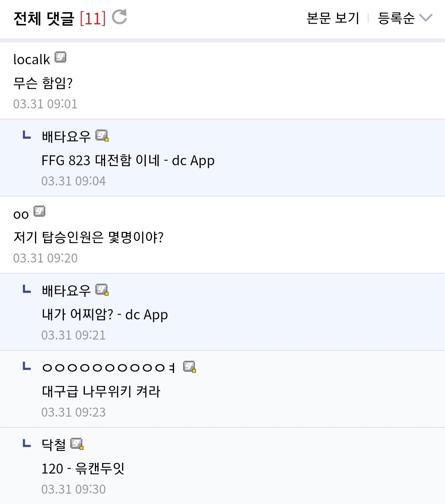The height and width of the screenshot is (504, 445).
Task: Click the ㅇㅇㅇㅇㅇㅇㅇㅇㅇㅇㅕ username
Action: click(x=109, y=367)
